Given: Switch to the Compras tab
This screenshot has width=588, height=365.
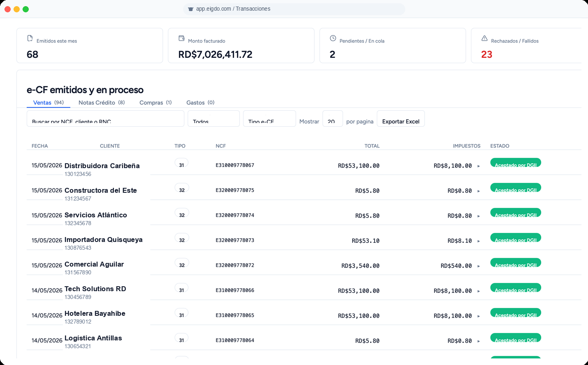Looking at the screenshot, I should (156, 103).
